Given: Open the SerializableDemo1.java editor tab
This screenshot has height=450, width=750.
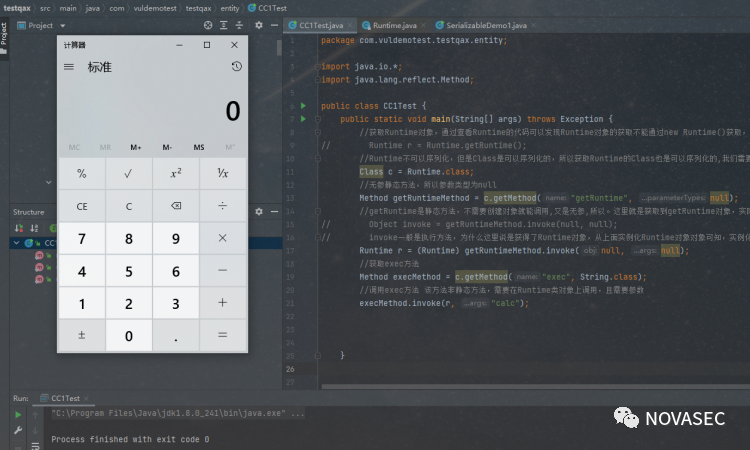Looking at the screenshot, I should (x=486, y=25).
